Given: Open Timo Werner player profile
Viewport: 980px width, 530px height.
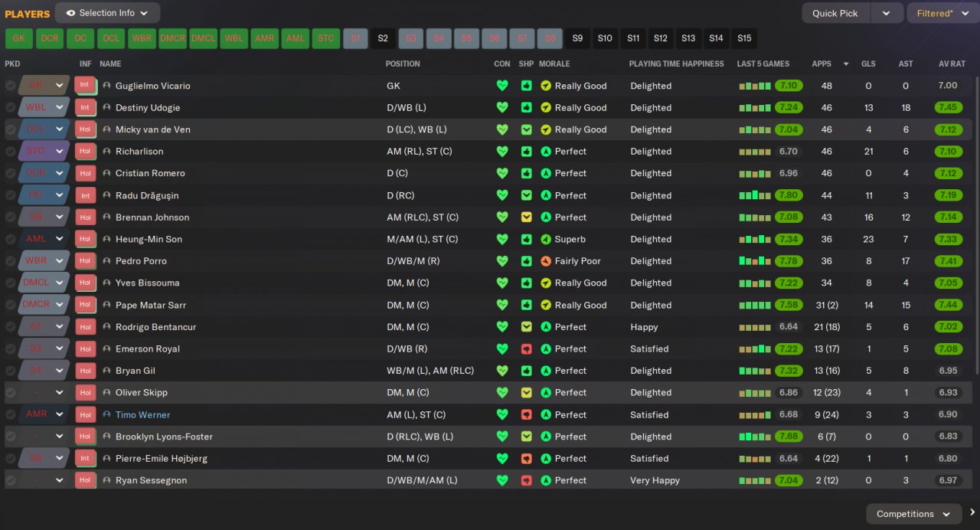Looking at the screenshot, I should tap(142, 414).
